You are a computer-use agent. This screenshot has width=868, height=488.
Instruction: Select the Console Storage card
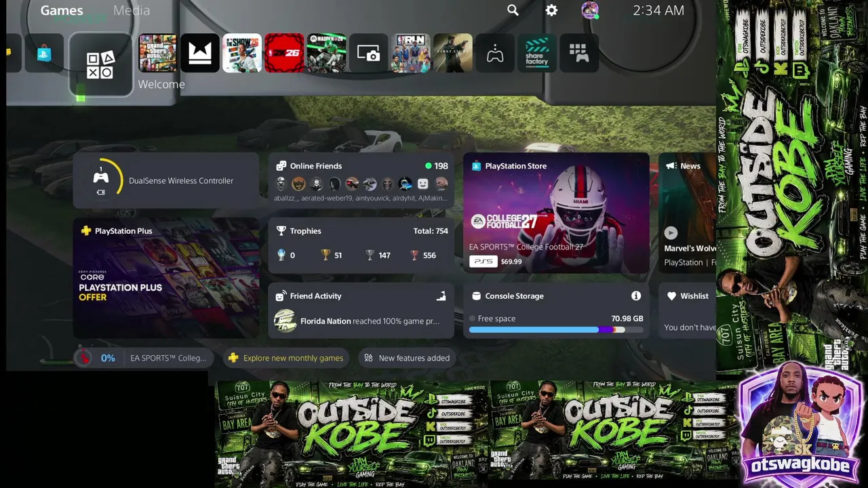(556, 311)
